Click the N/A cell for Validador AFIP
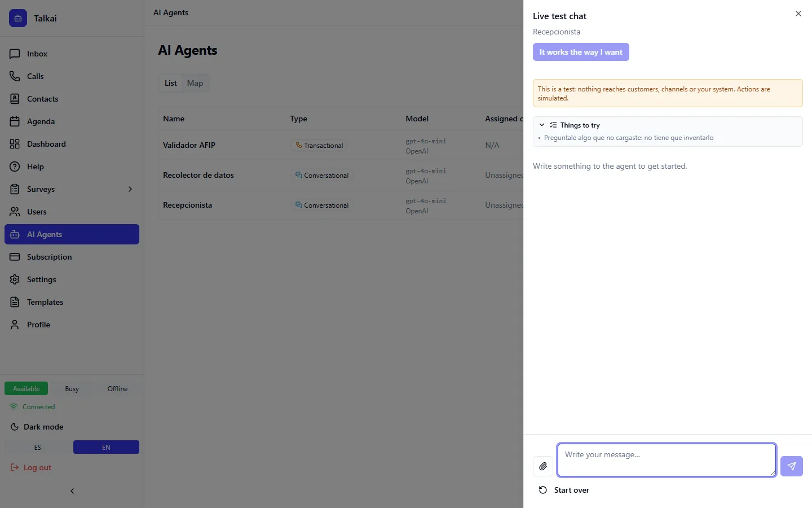 pyautogui.click(x=492, y=145)
